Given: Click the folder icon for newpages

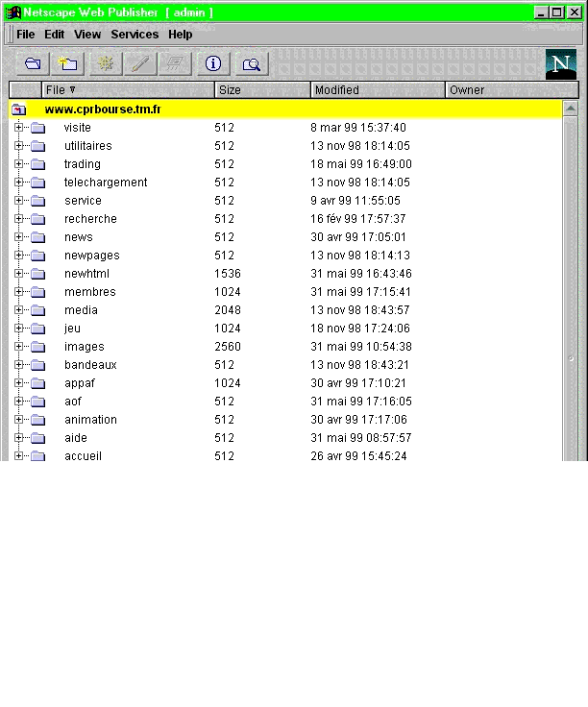Looking at the screenshot, I should tap(37, 256).
